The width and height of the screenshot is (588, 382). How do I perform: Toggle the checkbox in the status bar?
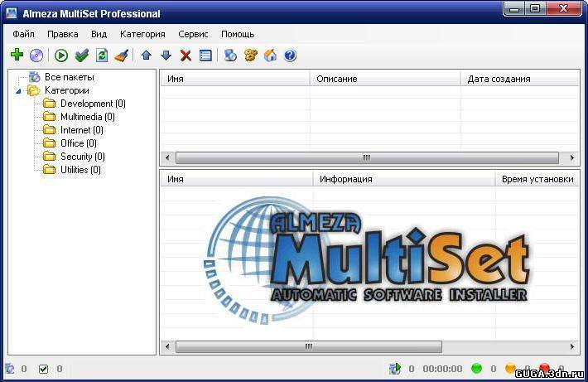(44, 369)
